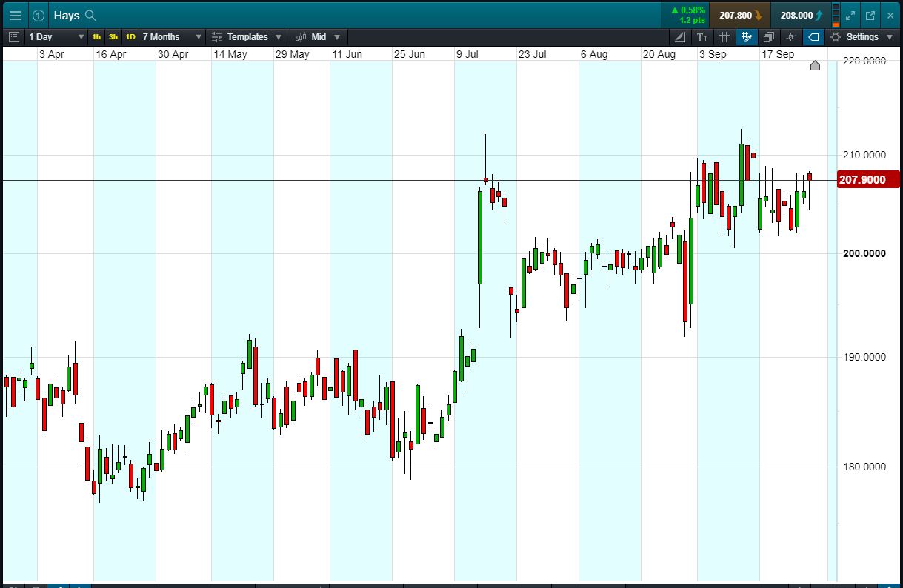
Task: Open product search magnifier beside Hays
Action: (x=90, y=15)
